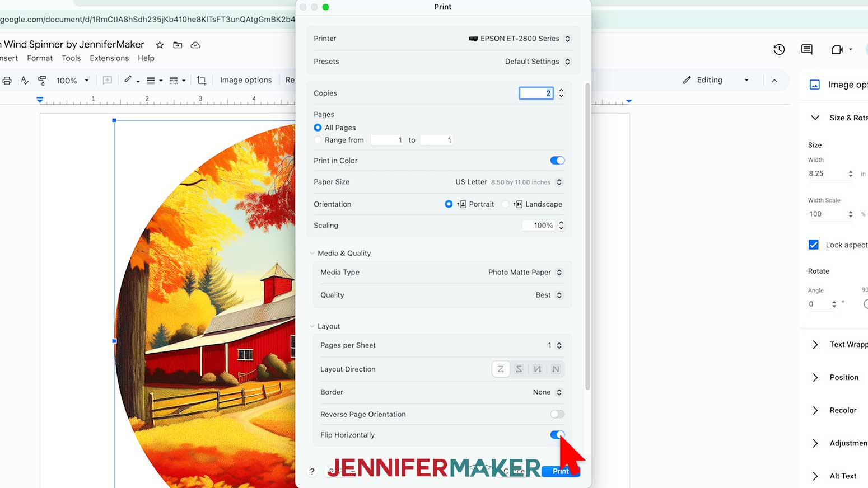Image resolution: width=868 pixels, height=488 pixels.
Task: Click the video meeting camera icon
Action: (x=838, y=49)
